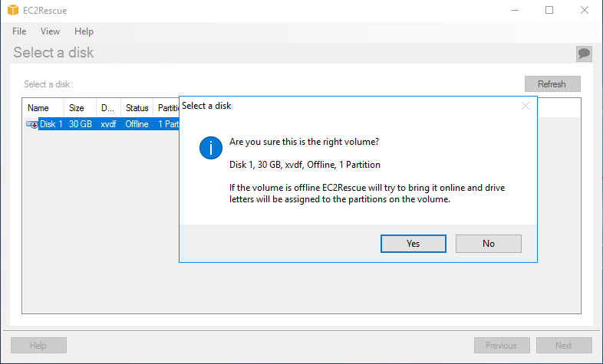Click the D... column header

coord(108,108)
